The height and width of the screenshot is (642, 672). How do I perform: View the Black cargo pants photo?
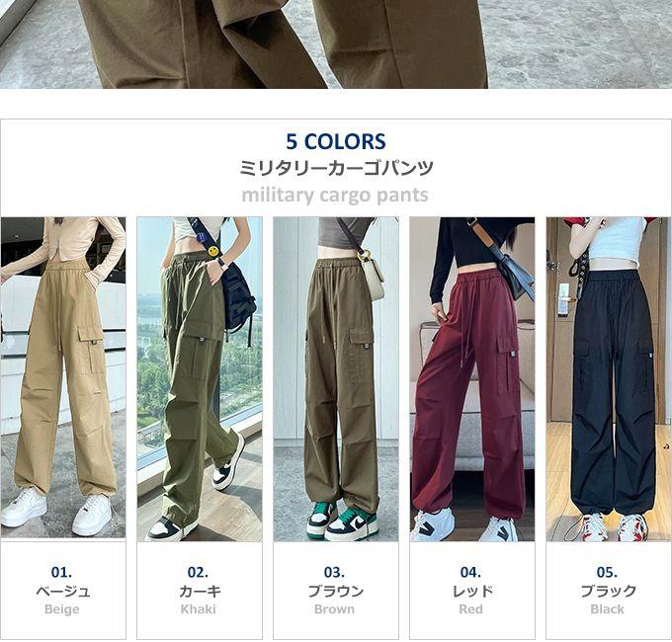(609, 379)
